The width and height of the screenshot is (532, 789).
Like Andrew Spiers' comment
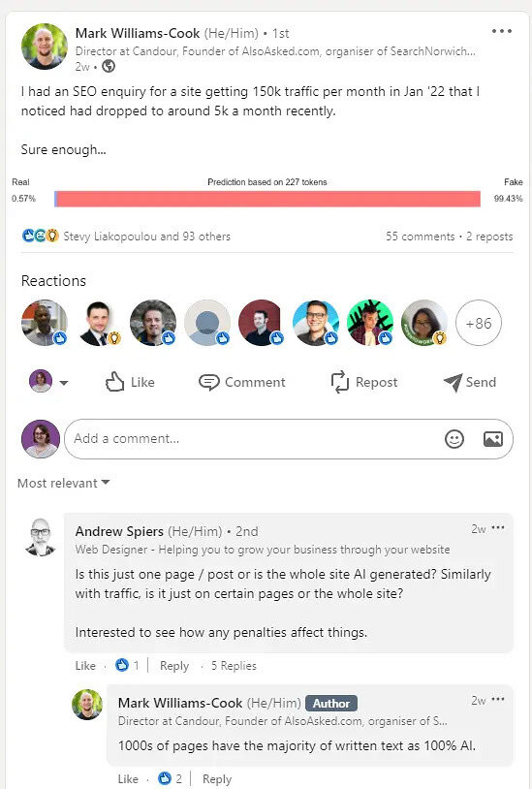[85, 666]
